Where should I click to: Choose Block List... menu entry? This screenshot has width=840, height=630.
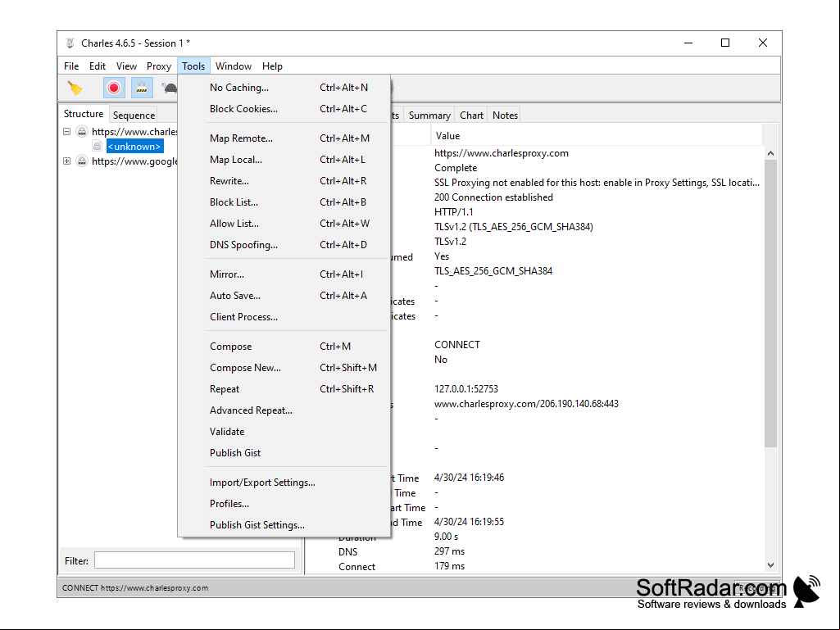(x=284, y=202)
